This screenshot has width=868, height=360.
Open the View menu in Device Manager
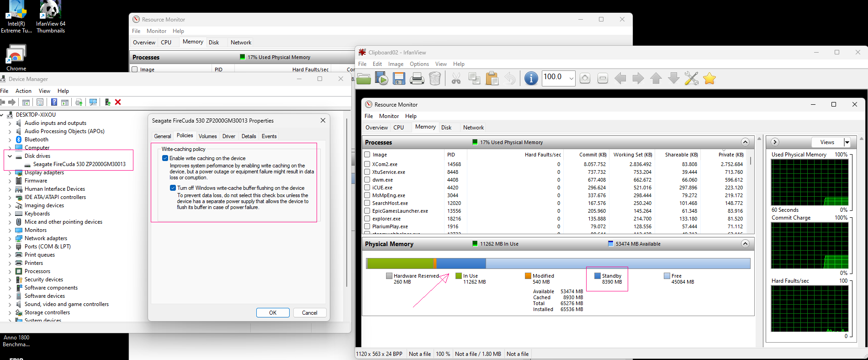(x=44, y=91)
